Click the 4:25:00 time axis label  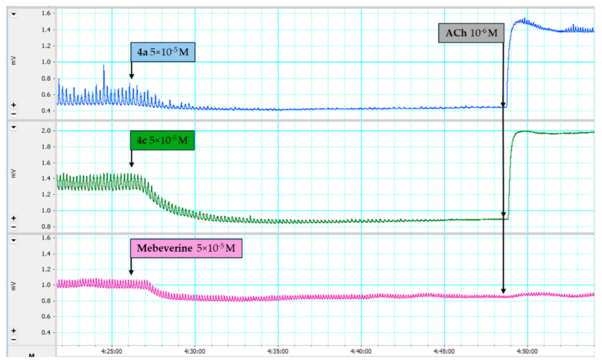click(x=112, y=351)
